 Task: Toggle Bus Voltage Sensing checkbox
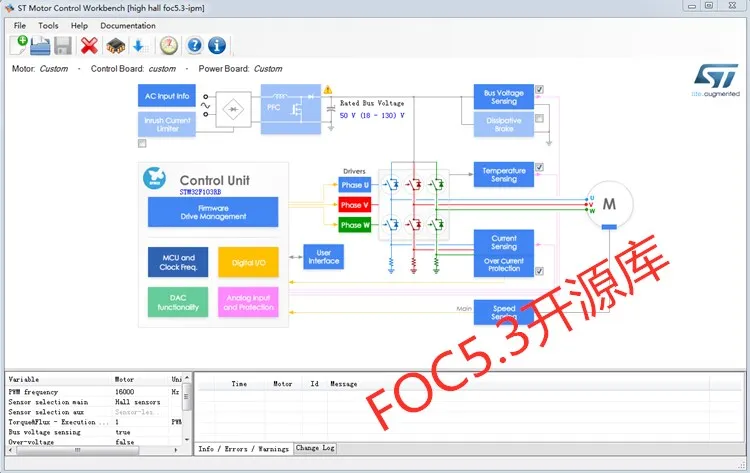pos(540,89)
